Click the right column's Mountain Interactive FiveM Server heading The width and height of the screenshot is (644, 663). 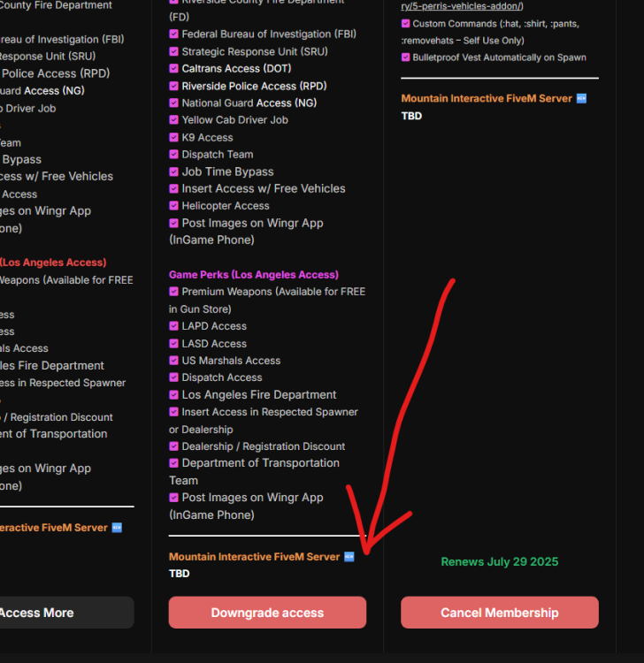click(487, 98)
